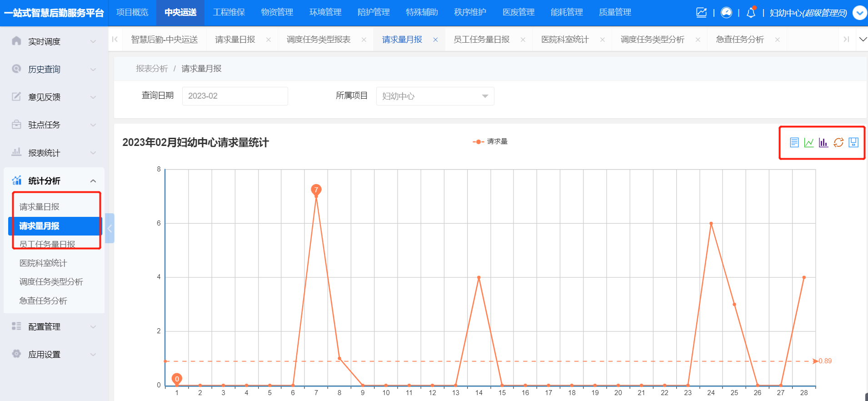Open 项目概览 in top navigation
This screenshot has width=868, height=401.
coord(132,12)
